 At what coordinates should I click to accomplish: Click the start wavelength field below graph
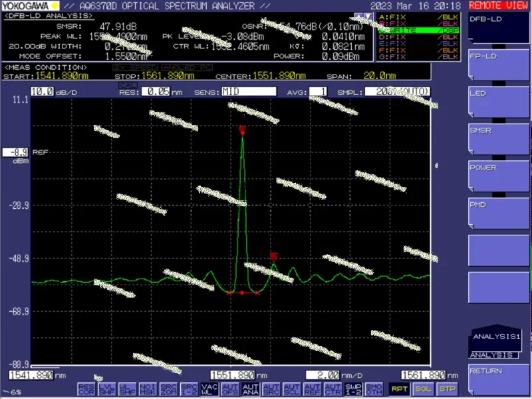click(x=31, y=375)
